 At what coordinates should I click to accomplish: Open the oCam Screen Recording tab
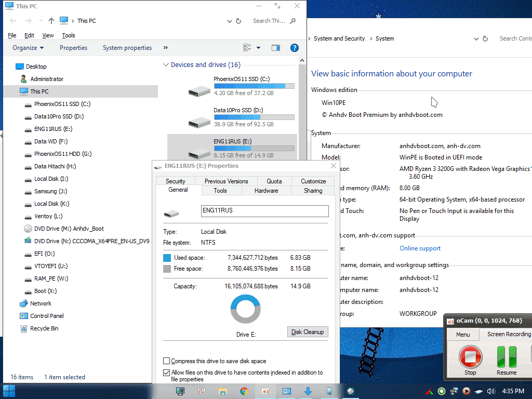point(506,334)
